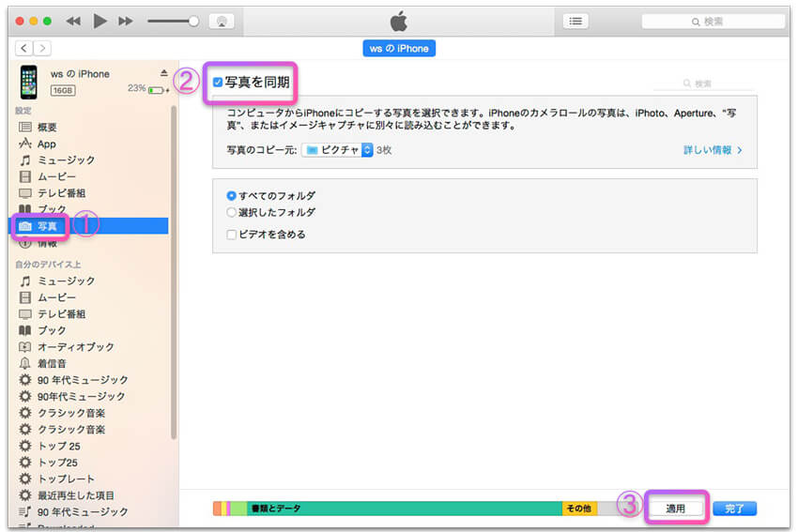Click the photo pane 検索 field
Screen dimensions: 798x532
(703, 84)
